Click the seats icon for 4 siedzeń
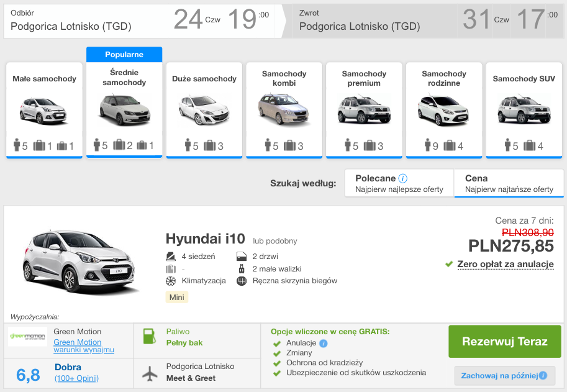 coord(170,257)
